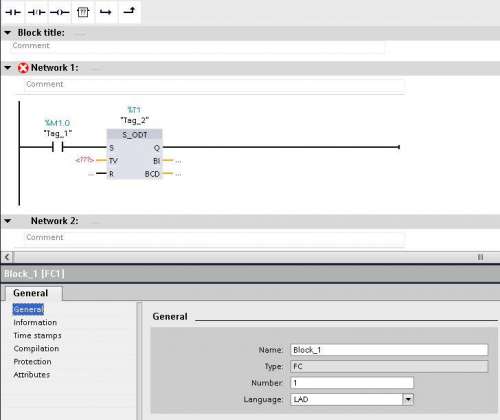Select the Tag_1 contact on the rung

(x=58, y=147)
